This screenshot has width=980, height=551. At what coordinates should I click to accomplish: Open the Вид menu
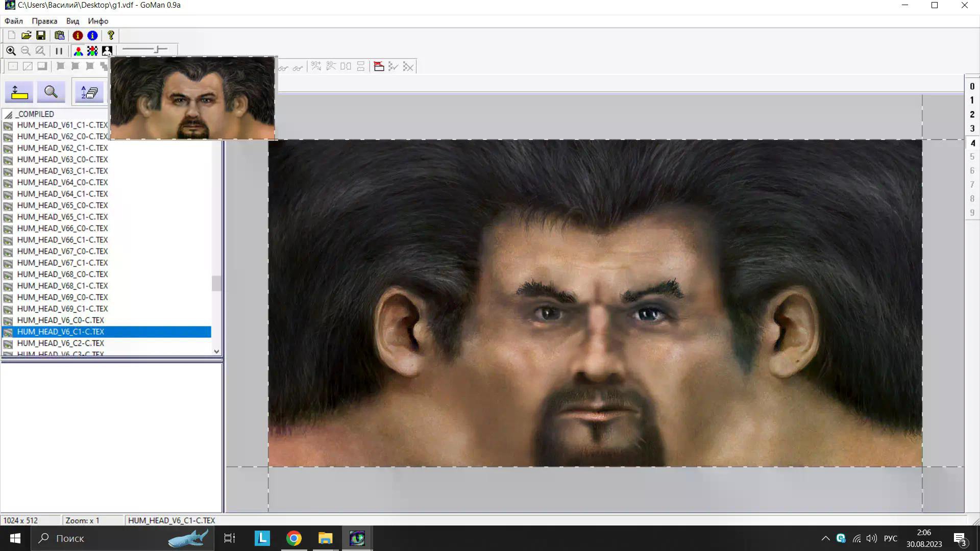[72, 21]
